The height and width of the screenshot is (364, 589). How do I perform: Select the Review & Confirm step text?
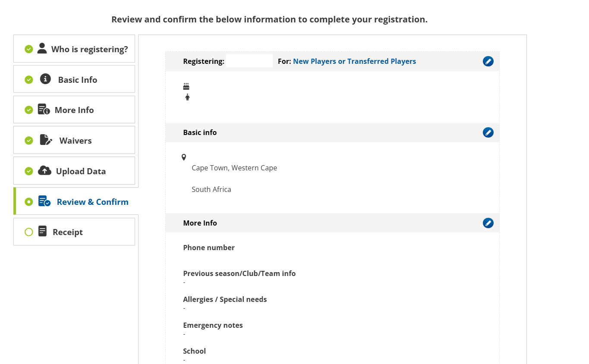tap(92, 202)
